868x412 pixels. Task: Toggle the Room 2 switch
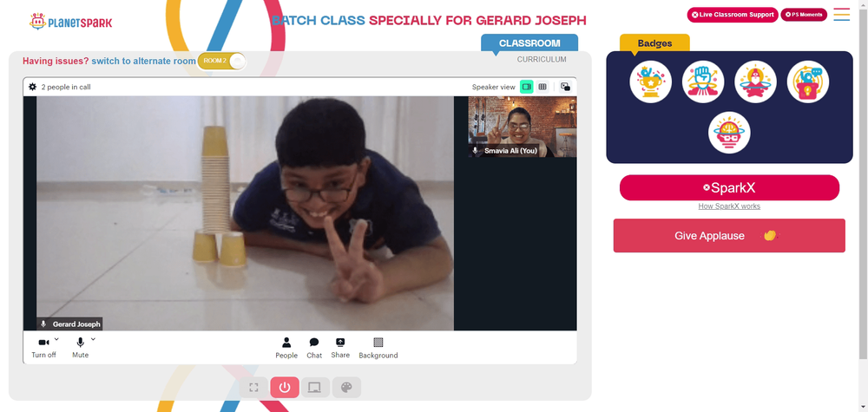pos(221,61)
